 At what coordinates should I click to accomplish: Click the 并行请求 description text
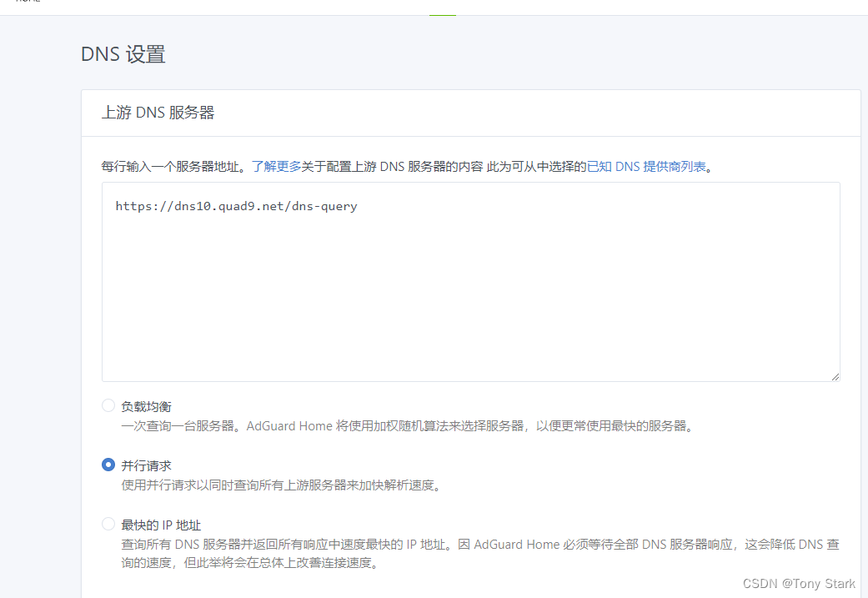click(x=283, y=485)
